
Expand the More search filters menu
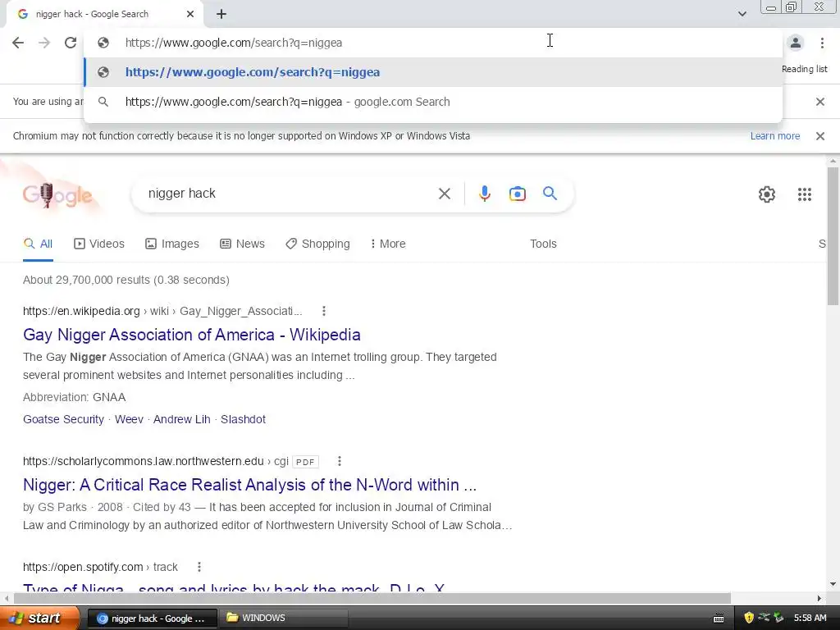click(x=388, y=244)
